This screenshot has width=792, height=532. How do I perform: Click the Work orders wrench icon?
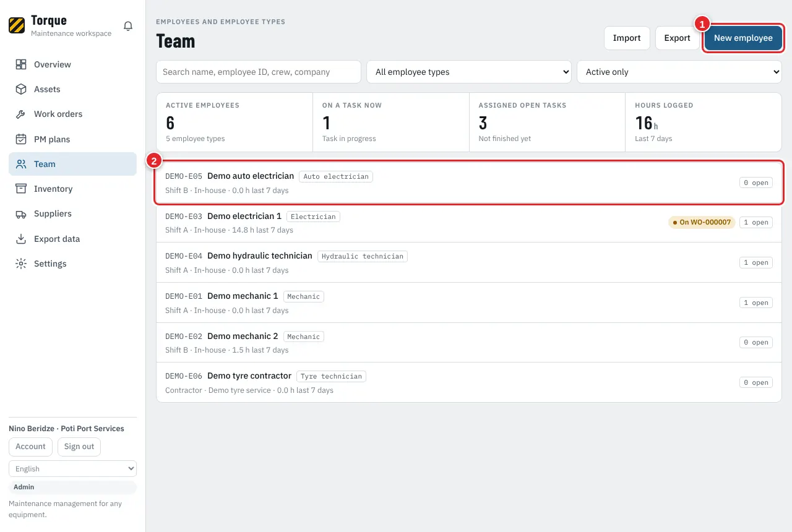click(21, 114)
